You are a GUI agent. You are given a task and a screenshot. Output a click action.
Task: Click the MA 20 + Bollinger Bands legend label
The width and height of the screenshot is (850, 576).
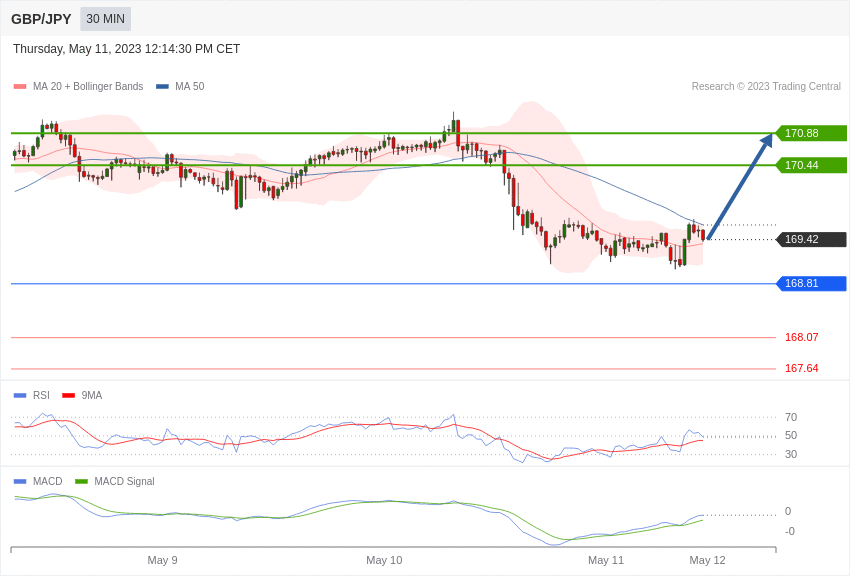coord(88,86)
